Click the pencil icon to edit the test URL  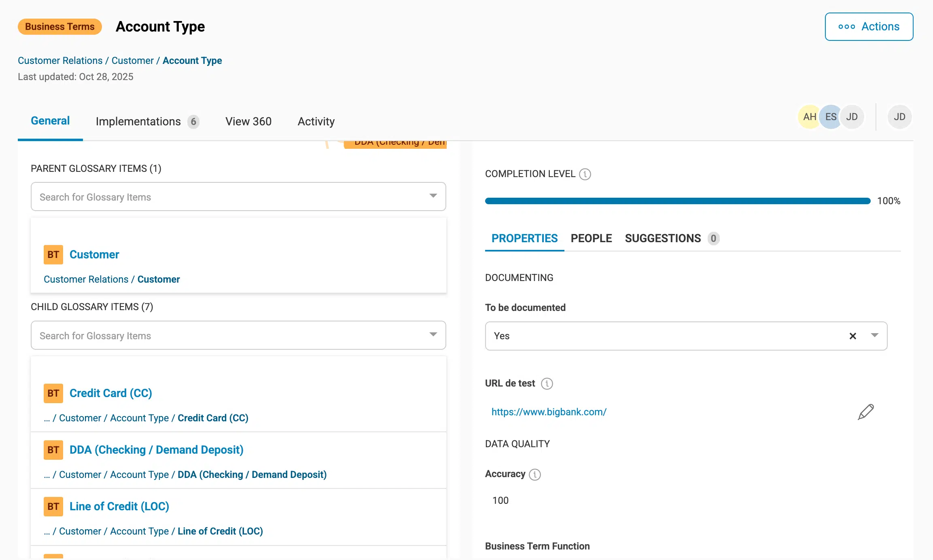coord(865,412)
